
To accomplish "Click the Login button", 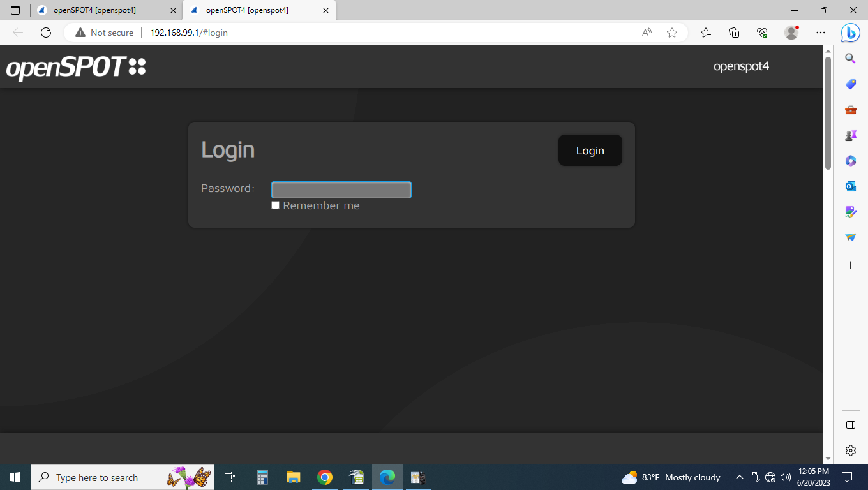I will pos(589,150).
